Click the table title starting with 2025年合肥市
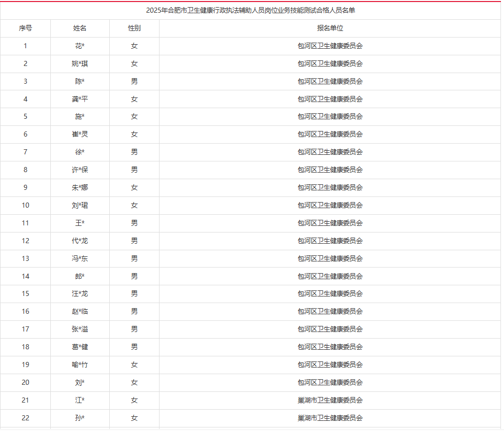 pyautogui.click(x=250, y=10)
